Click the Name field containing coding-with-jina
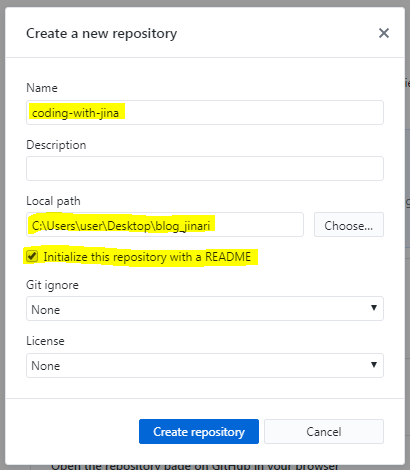 [205, 113]
